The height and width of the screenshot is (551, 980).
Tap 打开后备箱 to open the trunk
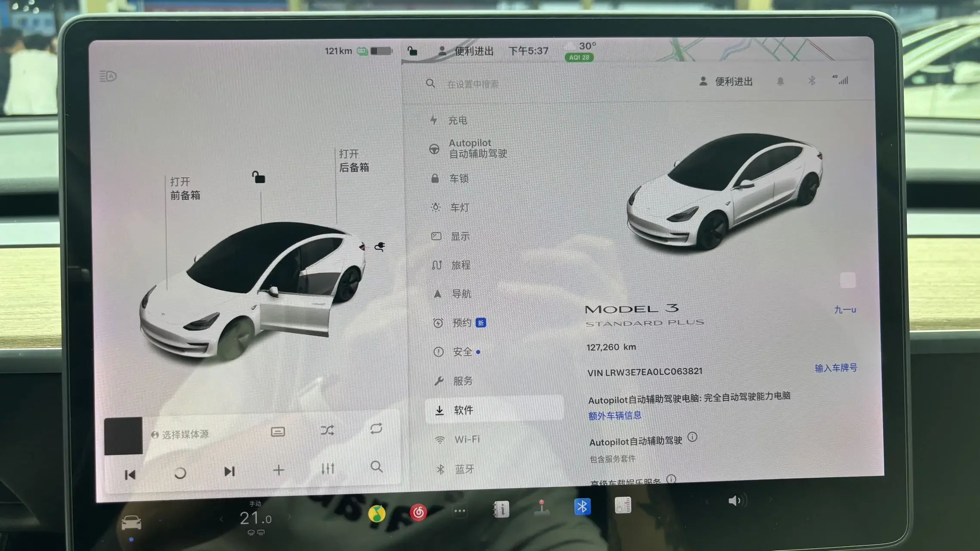pyautogui.click(x=354, y=161)
